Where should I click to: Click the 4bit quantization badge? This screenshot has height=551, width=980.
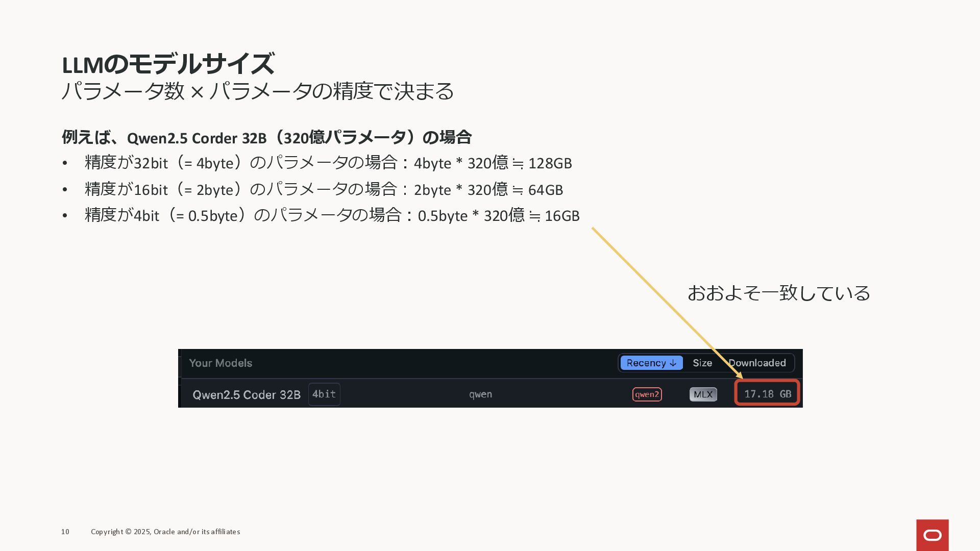(324, 394)
